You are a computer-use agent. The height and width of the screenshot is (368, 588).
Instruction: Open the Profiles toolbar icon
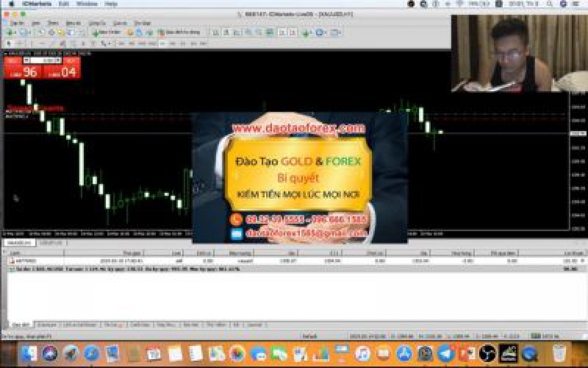point(24,33)
